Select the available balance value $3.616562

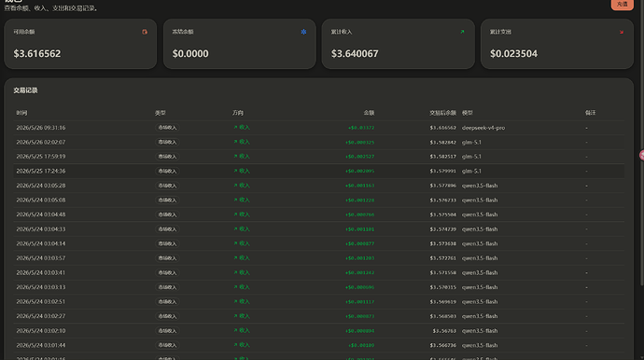coord(37,54)
